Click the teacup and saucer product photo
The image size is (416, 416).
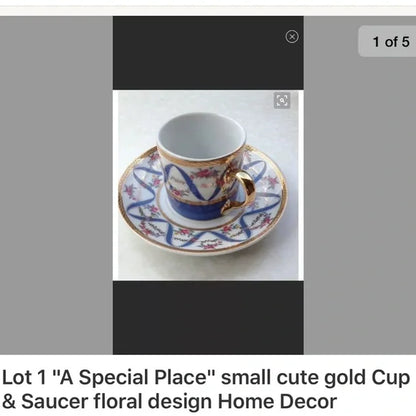point(208,185)
